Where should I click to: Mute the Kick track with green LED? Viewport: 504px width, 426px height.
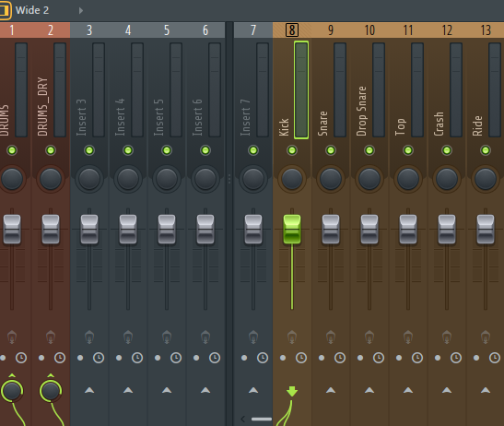(292, 150)
